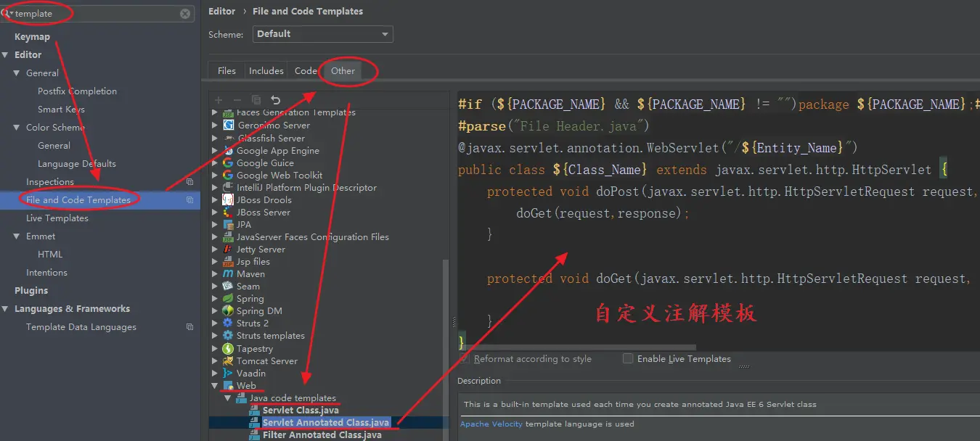Click the Struts 2 gear icon
The width and height of the screenshot is (980, 441).
pyautogui.click(x=228, y=323)
